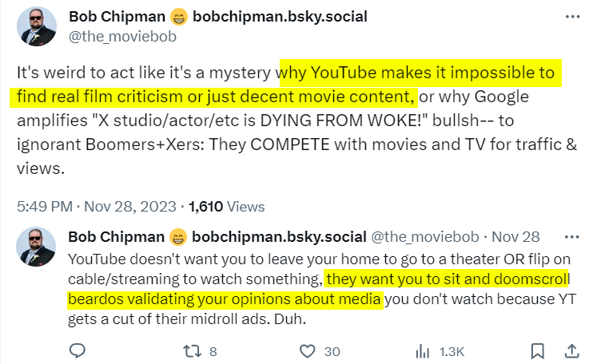Viewport: 589px width, 364px height.
Task: Open view analytics bar chart icon
Action: coord(423,350)
